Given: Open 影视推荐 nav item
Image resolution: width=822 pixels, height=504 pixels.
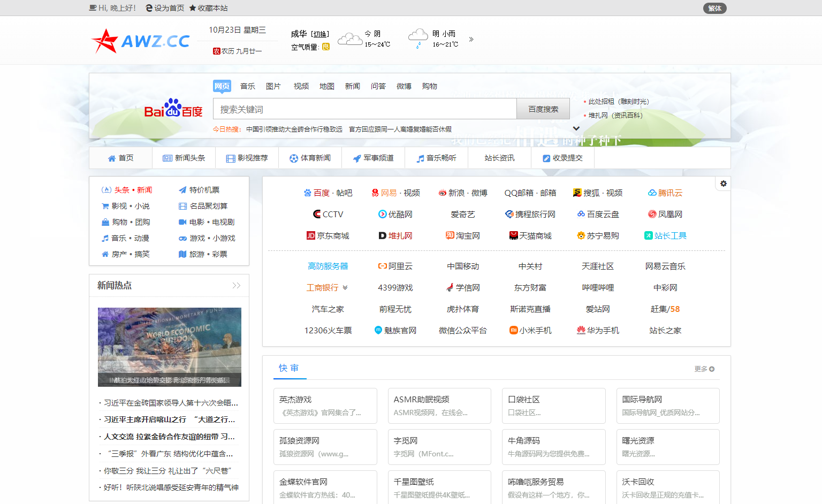Looking at the screenshot, I should coord(247,158).
